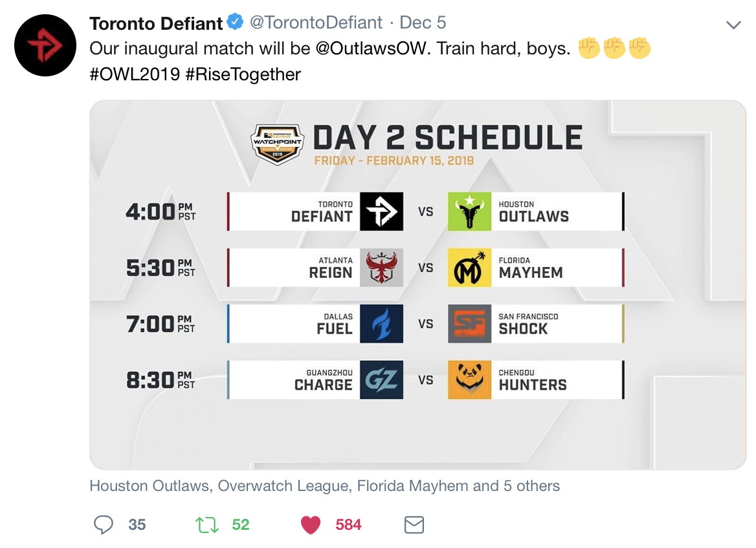
Task: Open the Dec 5 tweet timestamp
Action: coord(423,23)
